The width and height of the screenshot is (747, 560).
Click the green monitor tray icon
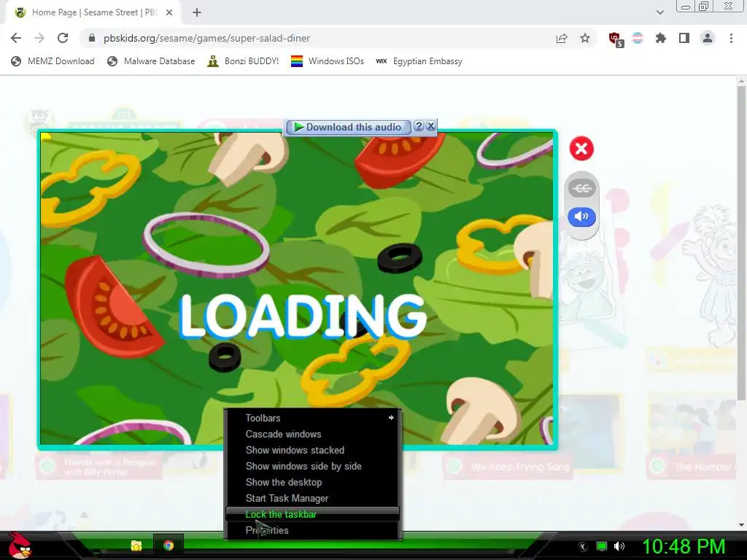(x=602, y=547)
